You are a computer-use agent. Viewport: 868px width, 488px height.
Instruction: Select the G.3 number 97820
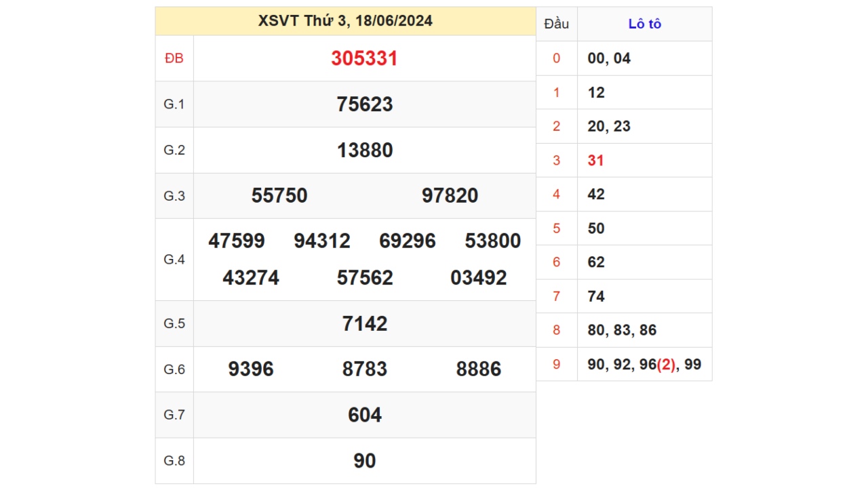(x=450, y=196)
